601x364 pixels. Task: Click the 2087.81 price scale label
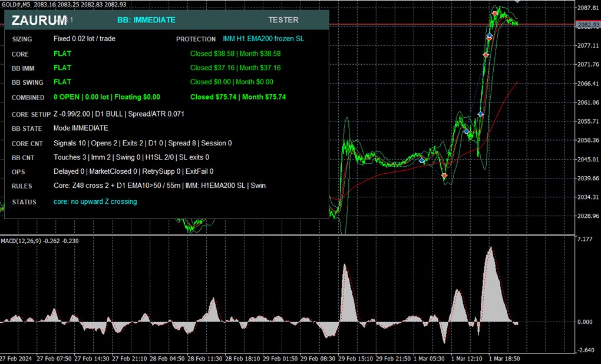click(588, 8)
